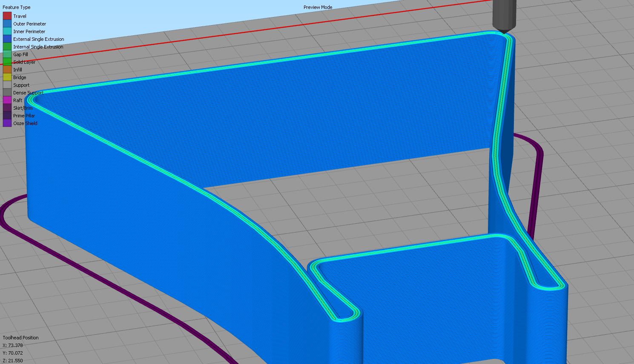Click the 'Preview Mode' label
Image resolution: width=634 pixels, height=364 pixels.
pos(318,7)
